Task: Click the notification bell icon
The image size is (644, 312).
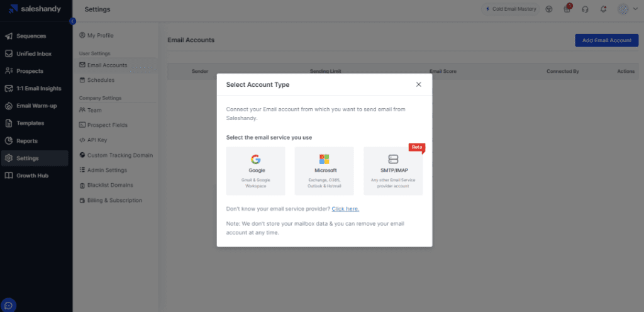Action: pyautogui.click(x=603, y=9)
